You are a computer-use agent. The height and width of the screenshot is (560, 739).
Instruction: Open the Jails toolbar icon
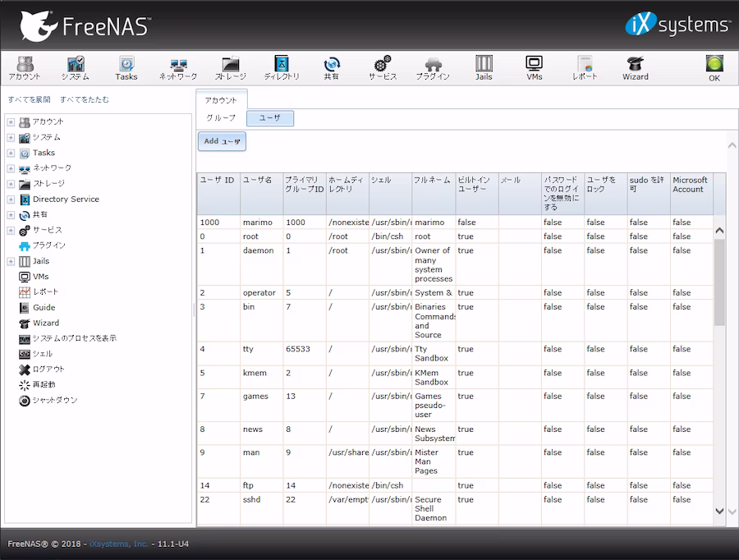tap(484, 67)
